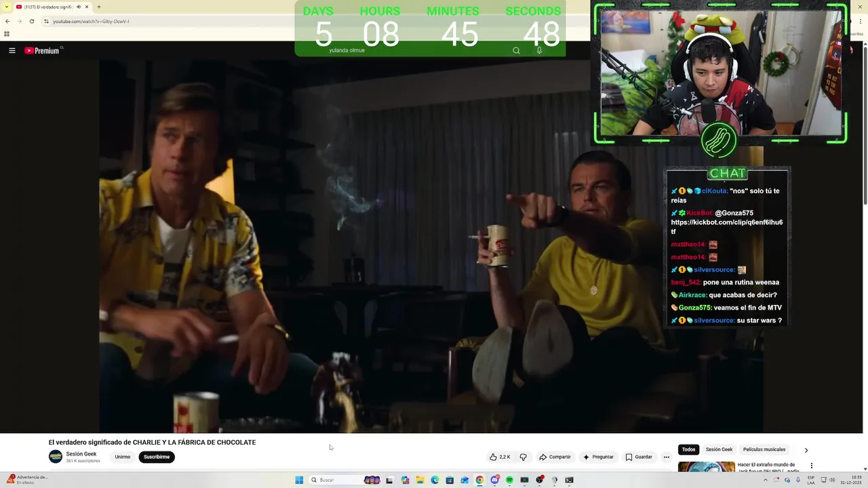Share video via Compartir button
Screen dimensions: 868x488
pyautogui.click(x=555, y=457)
